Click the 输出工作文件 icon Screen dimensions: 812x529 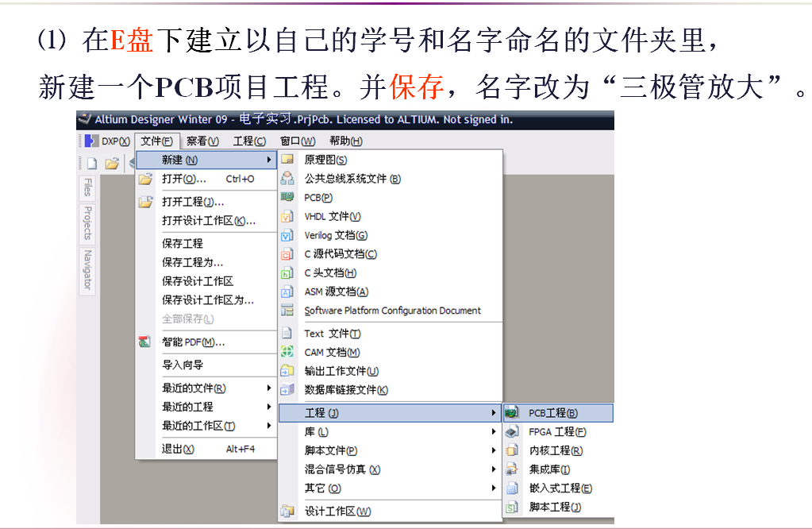(287, 371)
